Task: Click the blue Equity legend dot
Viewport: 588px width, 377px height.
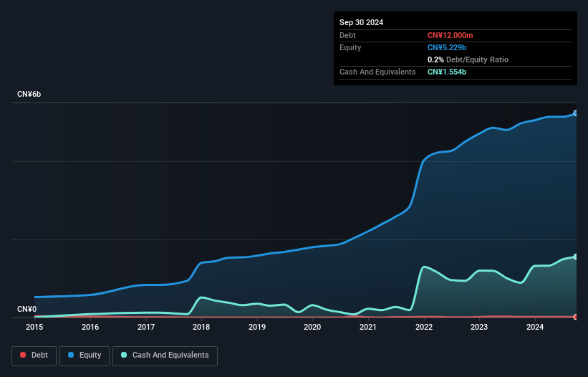Action: click(71, 355)
